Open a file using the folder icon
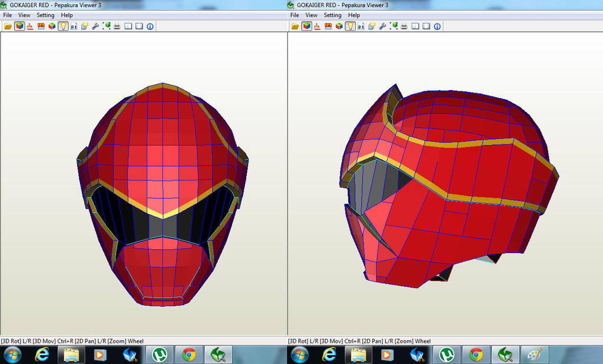Viewport: 603px width, 364px height. coord(7,26)
